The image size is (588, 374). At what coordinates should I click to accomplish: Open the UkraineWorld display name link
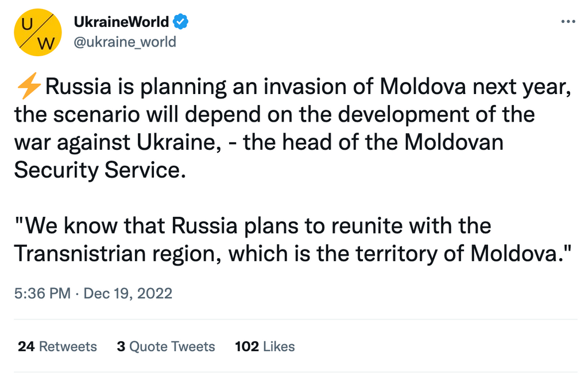point(122,22)
